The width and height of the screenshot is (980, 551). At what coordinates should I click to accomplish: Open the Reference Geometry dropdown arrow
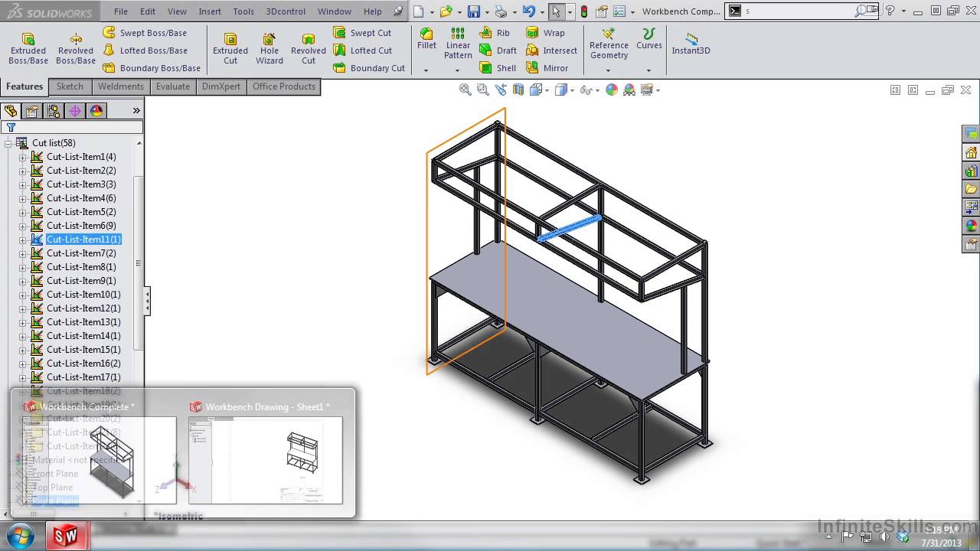click(609, 70)
